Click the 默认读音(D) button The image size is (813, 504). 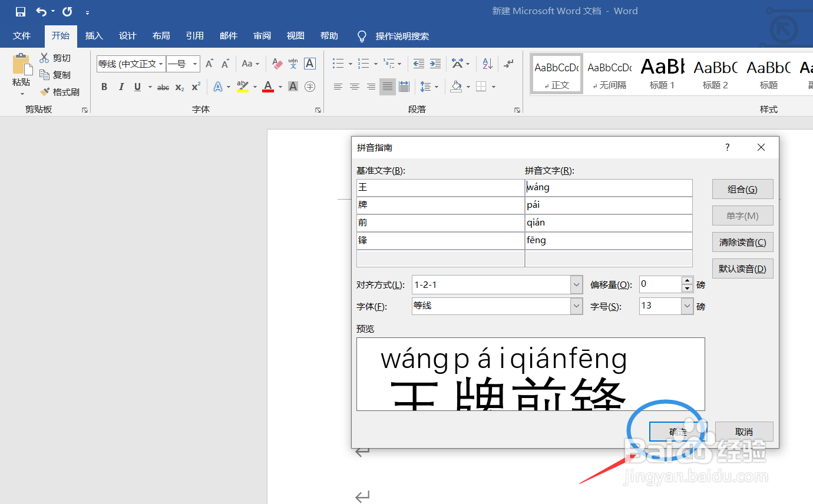tap(742, 269)
